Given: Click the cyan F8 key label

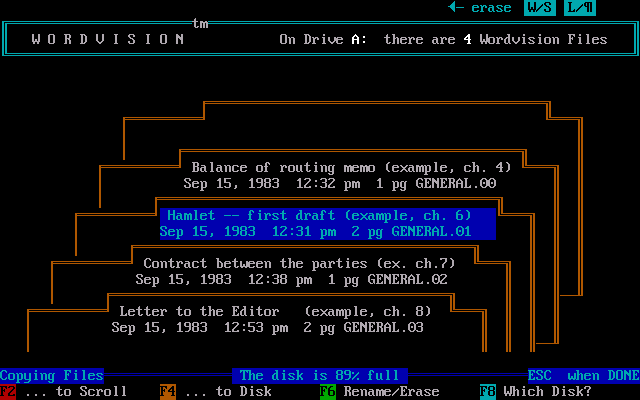Looking at the screenshot, I should click(x=488, y=391).
